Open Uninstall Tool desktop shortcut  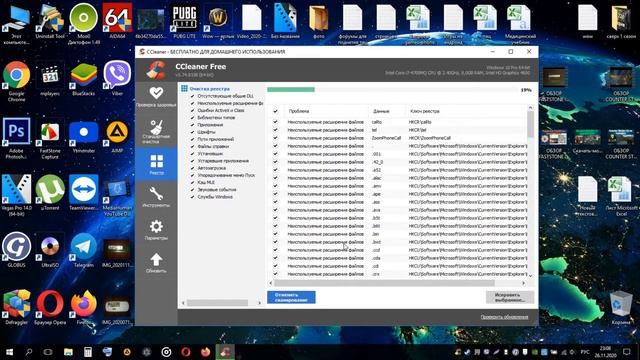coord(50,21)
